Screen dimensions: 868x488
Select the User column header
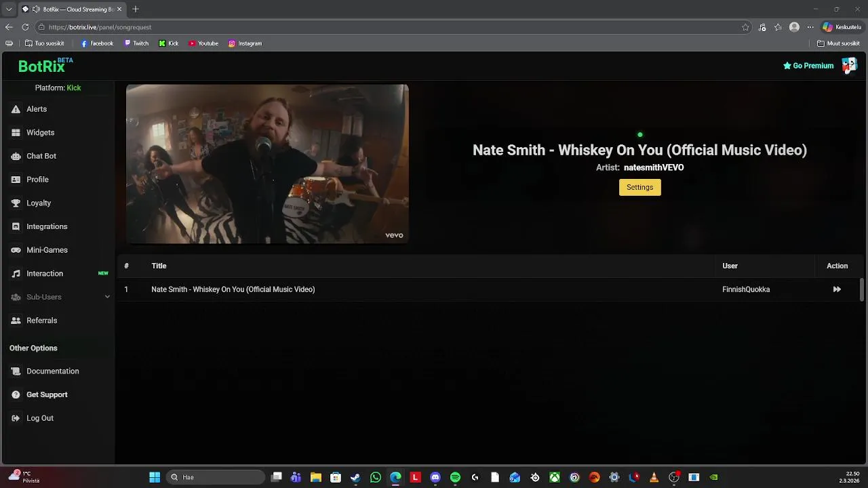[x=730, y=266]
